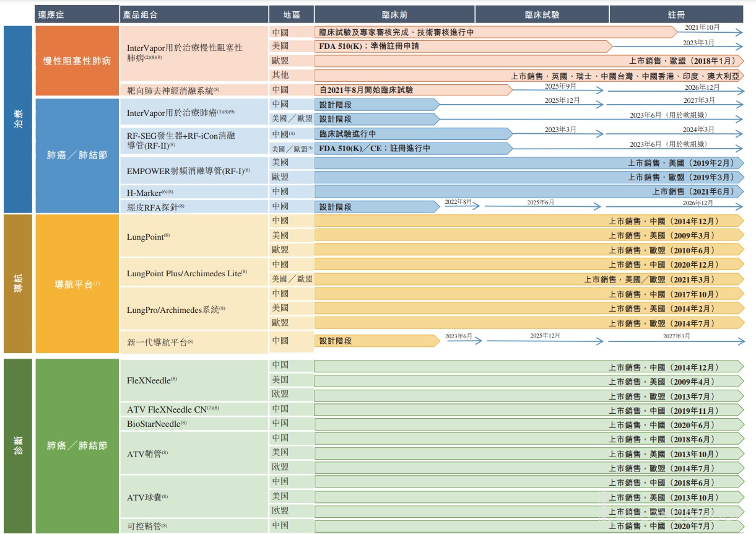Click bar 上市銷售，美國（2014年2月）

(x=529, y=309)
